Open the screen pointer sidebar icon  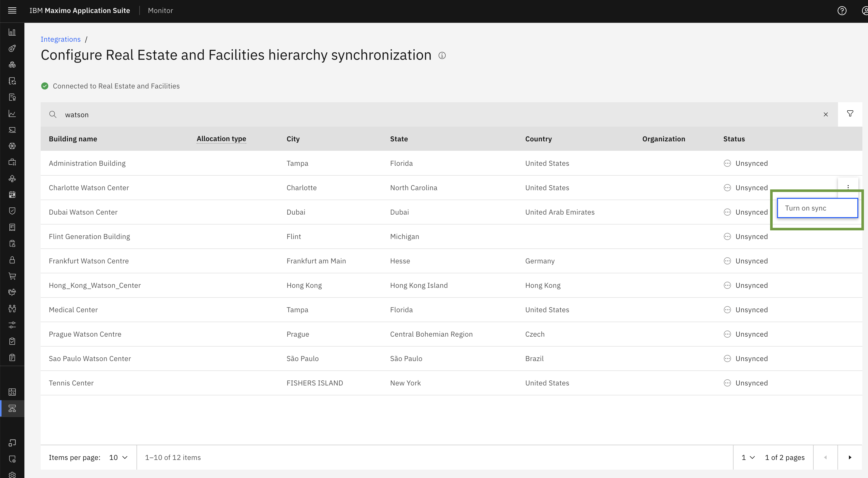click(12, 130)
